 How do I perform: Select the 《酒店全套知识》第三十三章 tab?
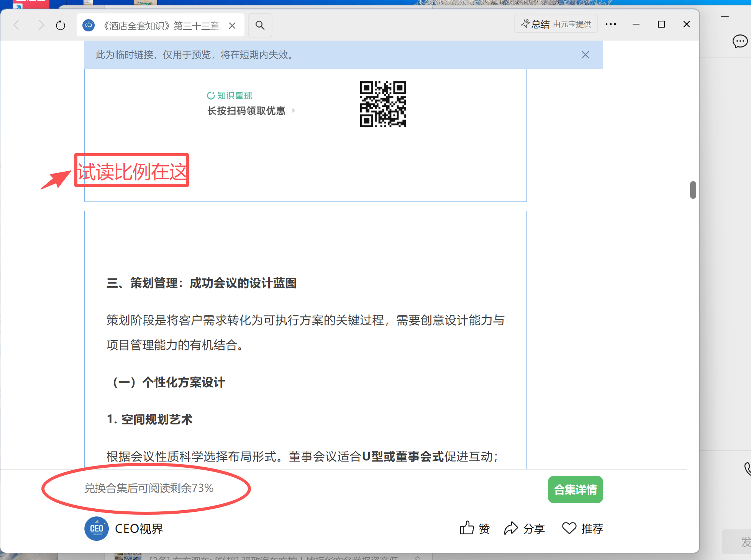(x=161, y=26)
